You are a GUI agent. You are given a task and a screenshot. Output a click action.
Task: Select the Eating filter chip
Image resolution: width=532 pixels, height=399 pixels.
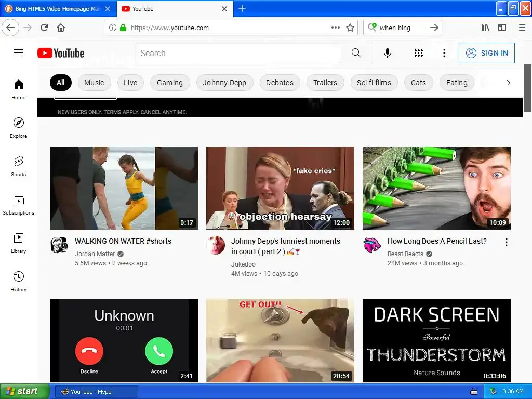(x=457, y=83)
